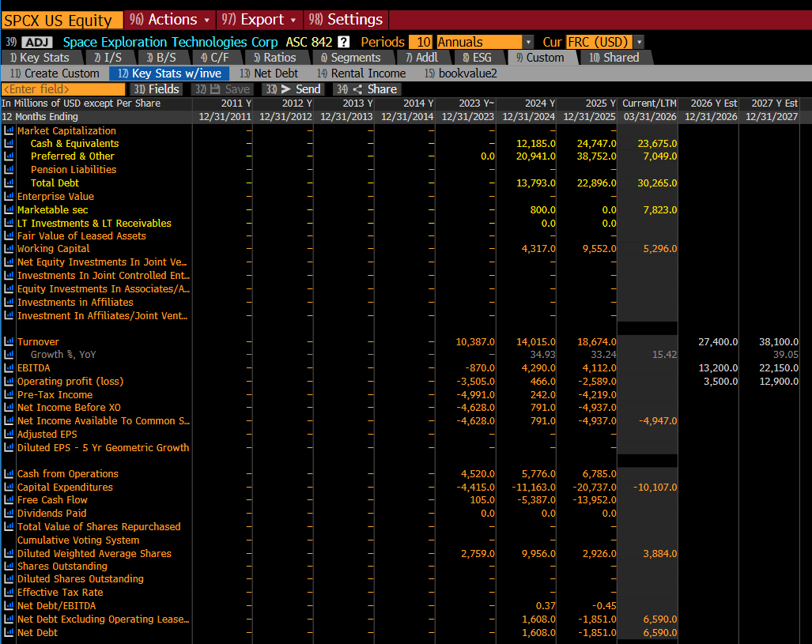
Task: Switch to the Ratios tab
Action: (275, 58)
